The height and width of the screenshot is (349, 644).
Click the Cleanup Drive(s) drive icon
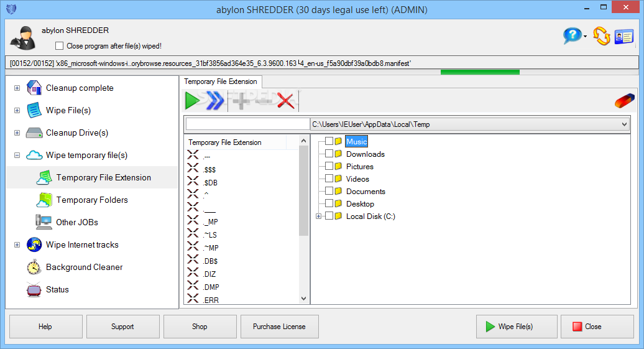click(x=34, y=133)
